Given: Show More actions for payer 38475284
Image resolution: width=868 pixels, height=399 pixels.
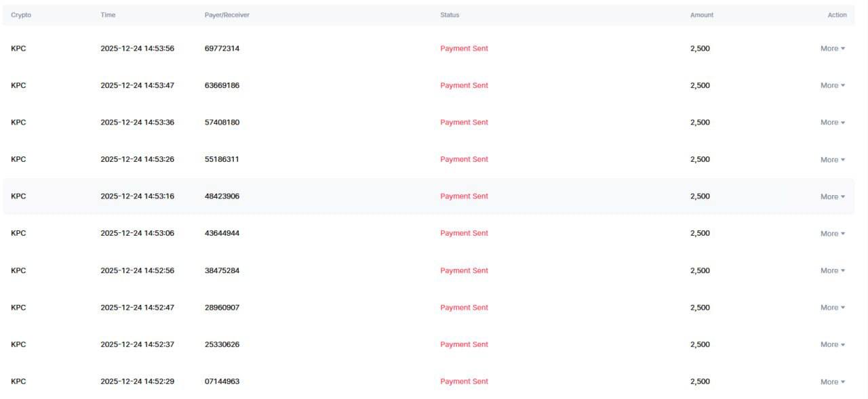Looking at the screenshot, I should [x=832, y=270].
